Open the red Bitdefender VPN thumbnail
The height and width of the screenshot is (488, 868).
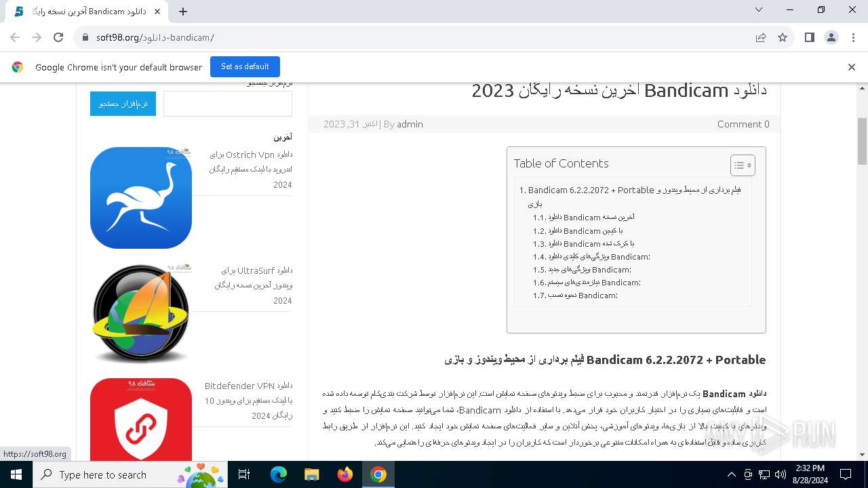(141, 420)
